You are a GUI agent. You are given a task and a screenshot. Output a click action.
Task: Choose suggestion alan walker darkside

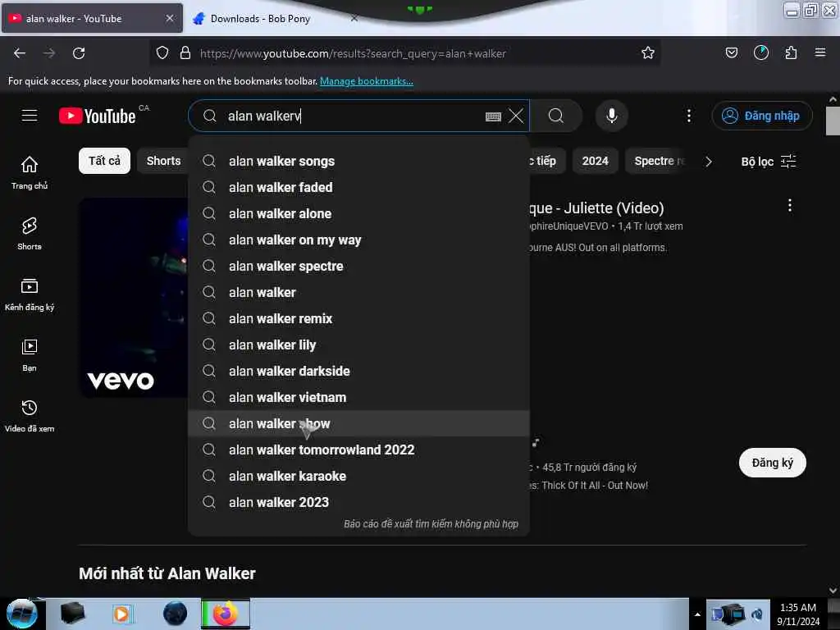(359, 372)
